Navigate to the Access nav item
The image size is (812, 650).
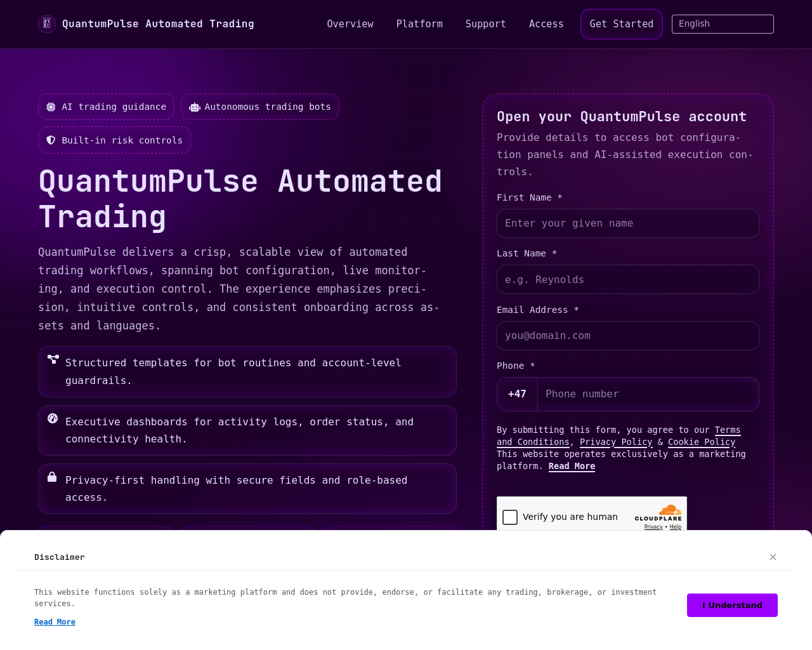546,24
